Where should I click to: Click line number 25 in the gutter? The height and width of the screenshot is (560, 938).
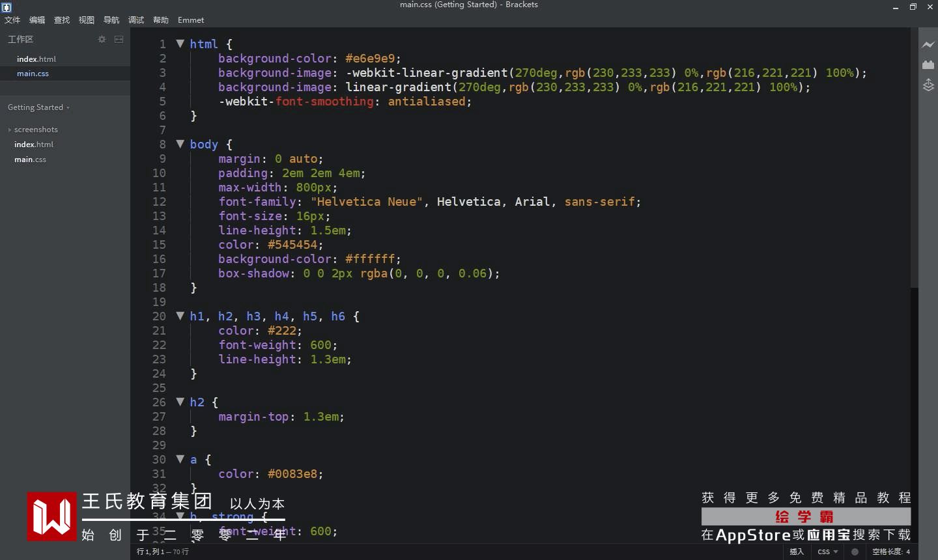click(159, 388)
